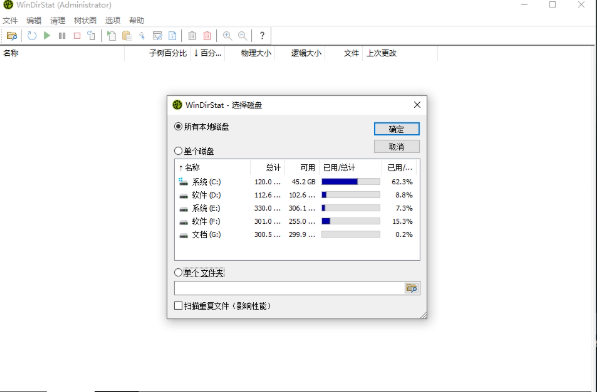Open the 选项 menu
597x392 pixels.
click(113, 21)
